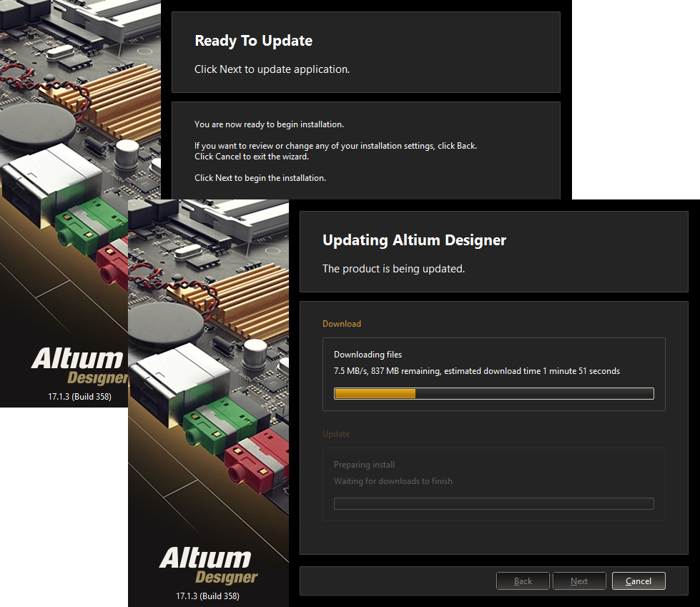Select the "Updating Altium Designer" heading
This screenshot has height=607, width=700.
click(x=414, y=240)
